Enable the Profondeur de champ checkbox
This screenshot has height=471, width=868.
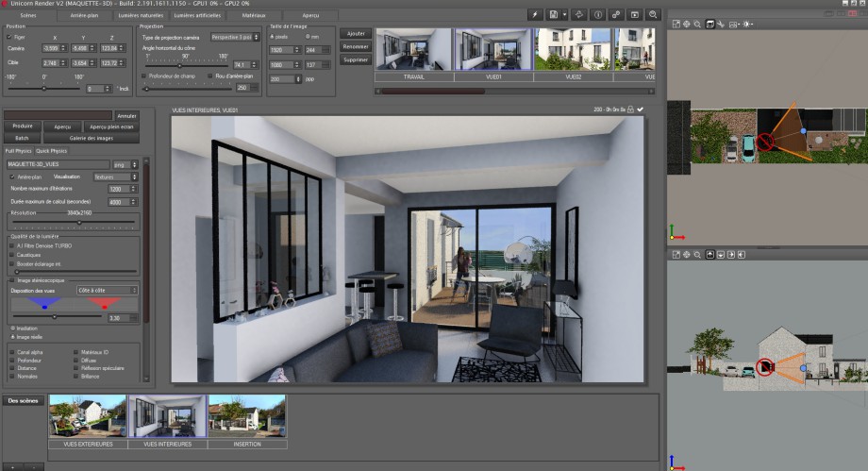coord(143,76)
